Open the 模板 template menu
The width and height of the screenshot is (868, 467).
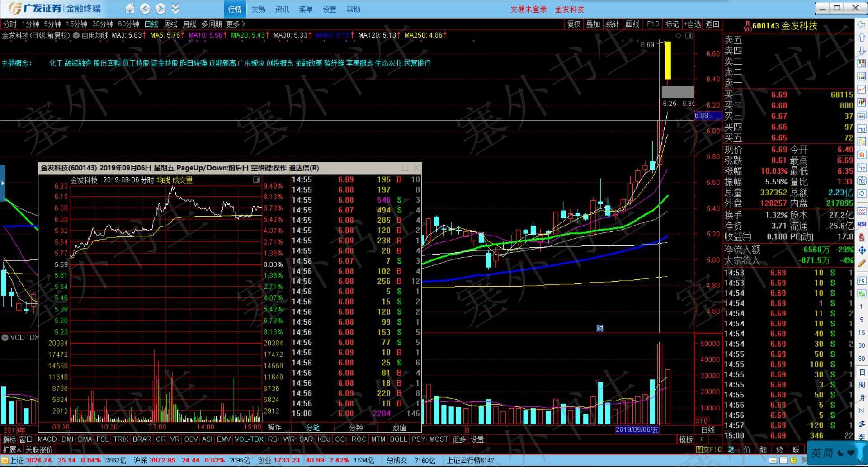click(x=686, y=439)
